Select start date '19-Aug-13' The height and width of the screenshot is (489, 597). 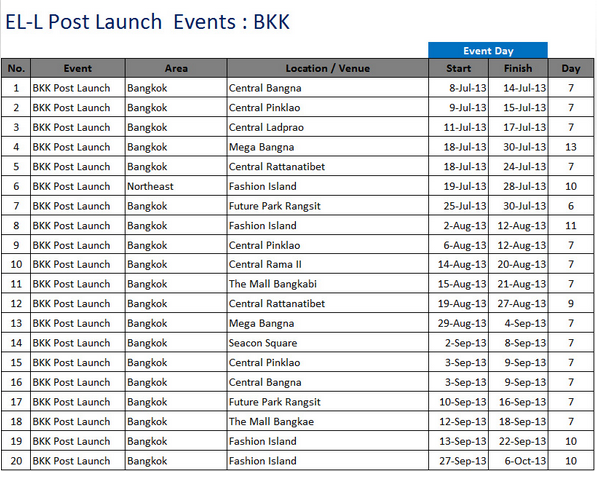coord(458,304)
